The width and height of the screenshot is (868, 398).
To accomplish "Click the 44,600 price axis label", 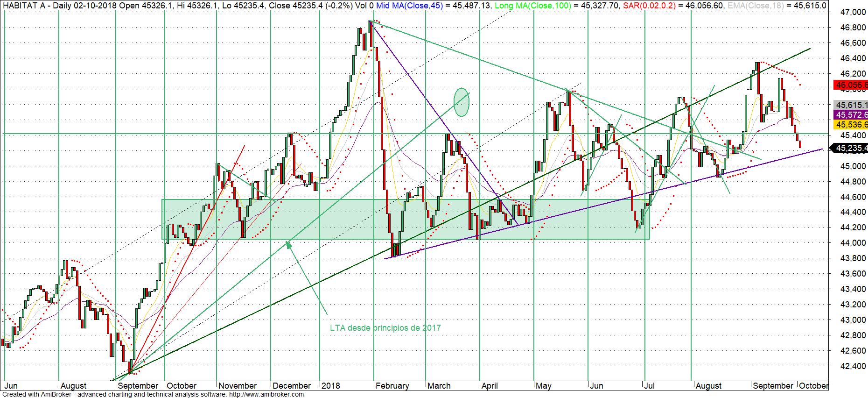I will coord(853,197).
